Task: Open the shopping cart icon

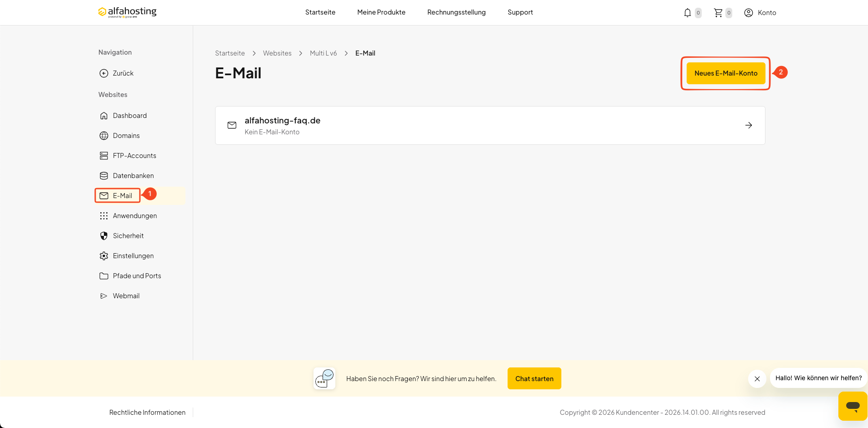Action: click(x=718, y=13)
